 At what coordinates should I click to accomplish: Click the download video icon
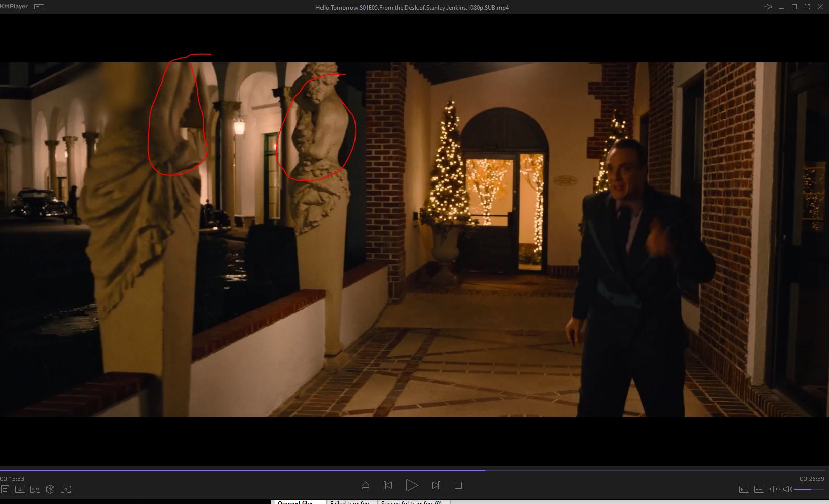coord(20,489)
